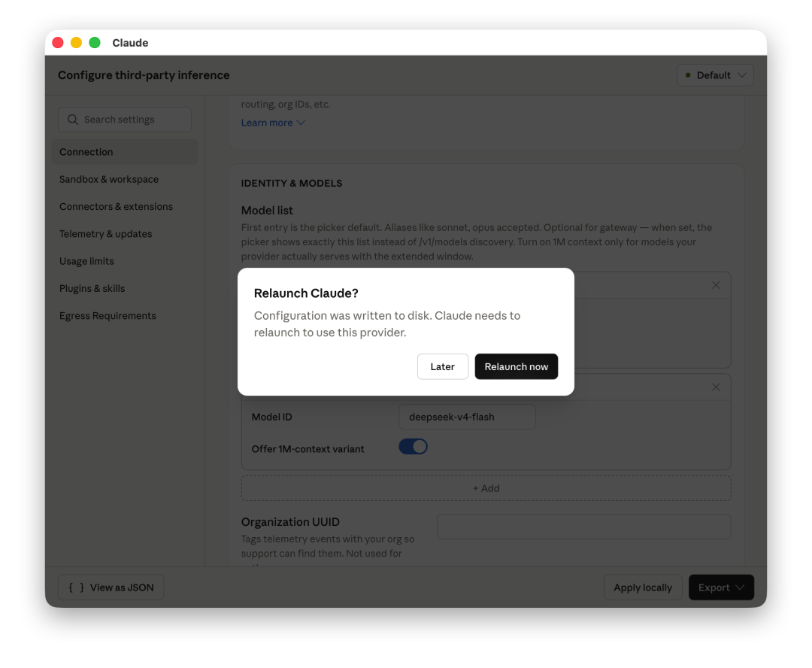Click the Organization UUID input field
Viewport: 812px width, 668px height.
[x=583, y=527]
